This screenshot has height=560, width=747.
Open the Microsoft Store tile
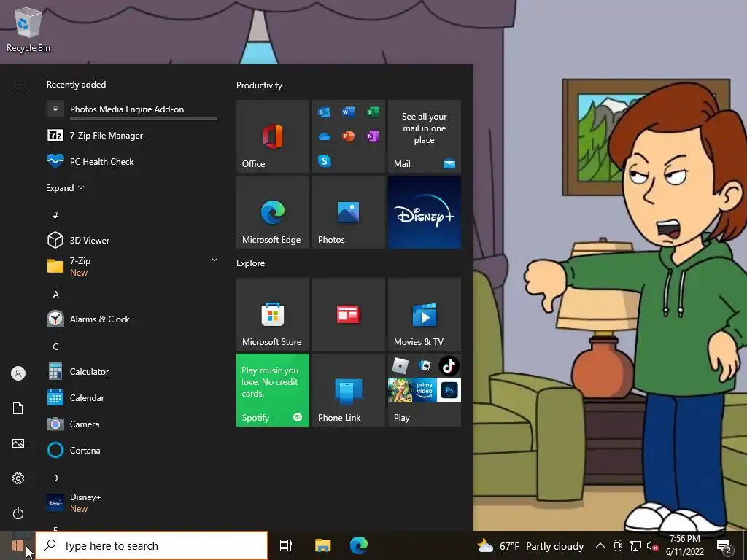pos(273,314)
